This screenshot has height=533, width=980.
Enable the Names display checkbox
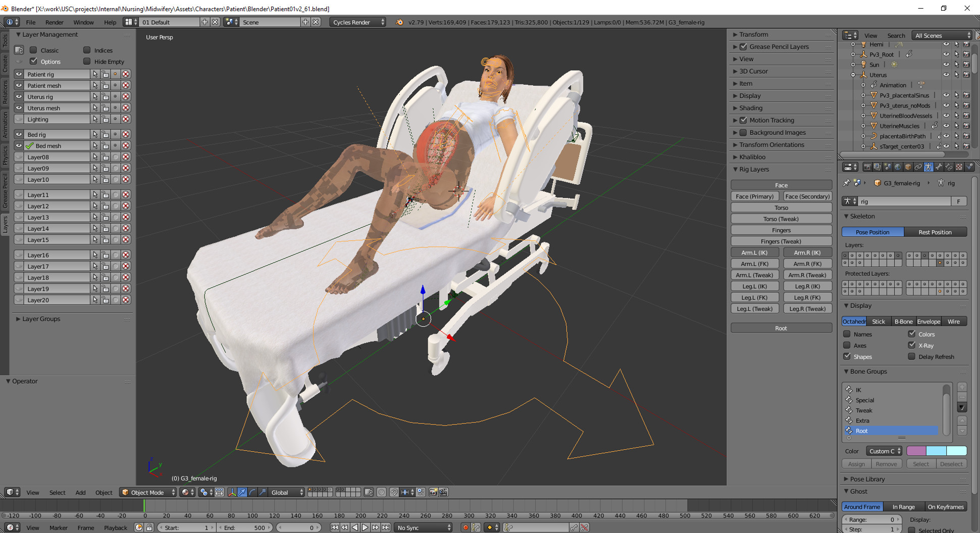847,334
